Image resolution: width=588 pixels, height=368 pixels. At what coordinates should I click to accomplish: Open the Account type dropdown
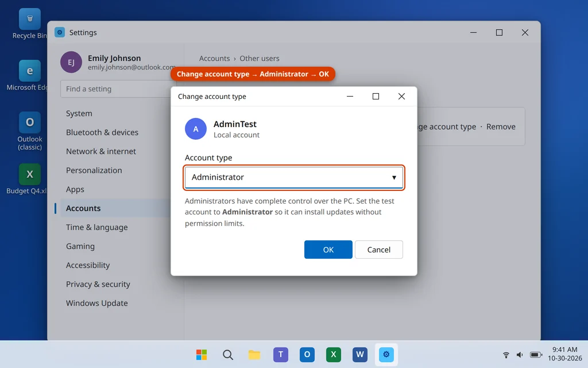coord(293,177)
